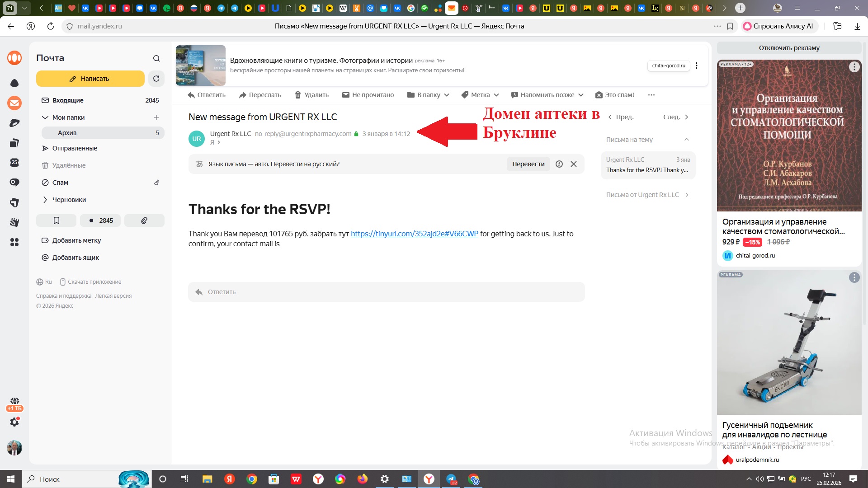The image size is (868, 488).
Task: Click the Forward (Переслать) arrow icon
Action: 243,95
